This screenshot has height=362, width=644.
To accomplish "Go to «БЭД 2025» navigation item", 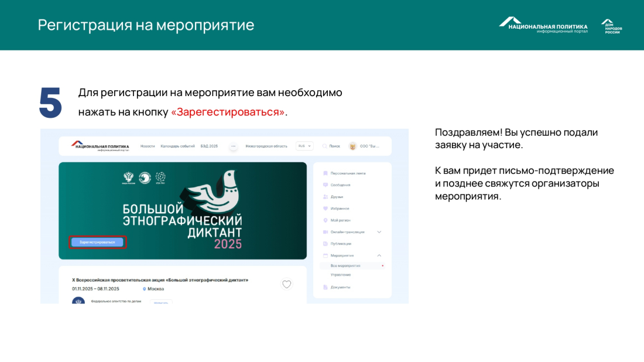I will [209, 146].
